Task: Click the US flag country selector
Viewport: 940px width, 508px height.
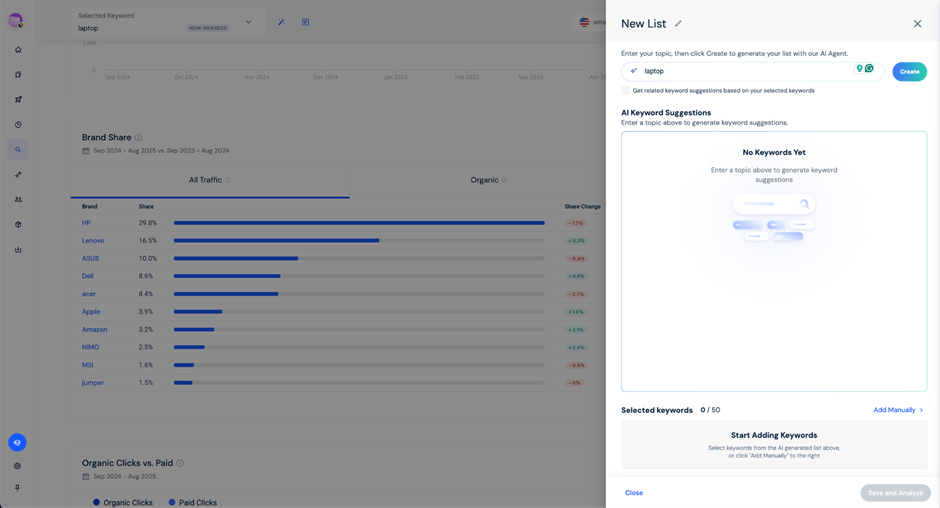Action: [x=585, y=22]
